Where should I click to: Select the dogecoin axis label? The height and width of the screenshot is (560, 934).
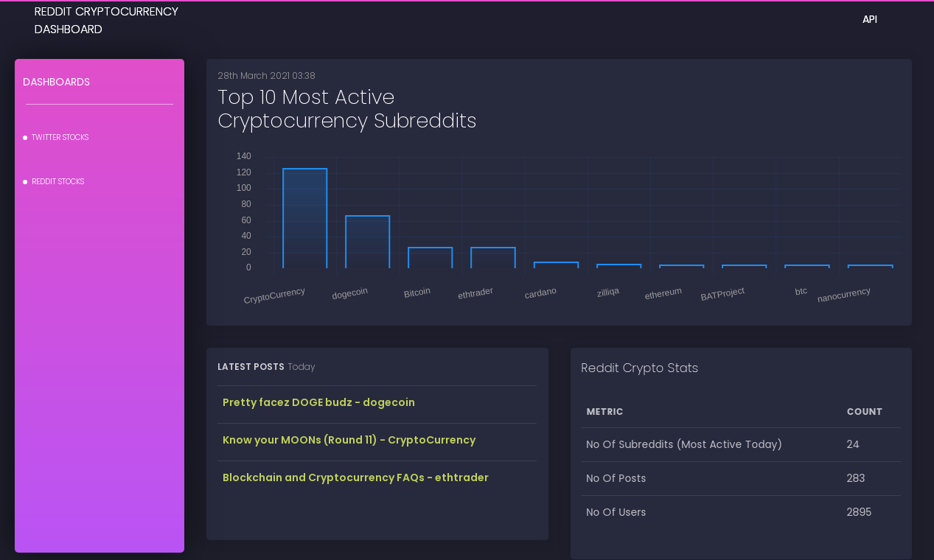click(x=350, y=293)
